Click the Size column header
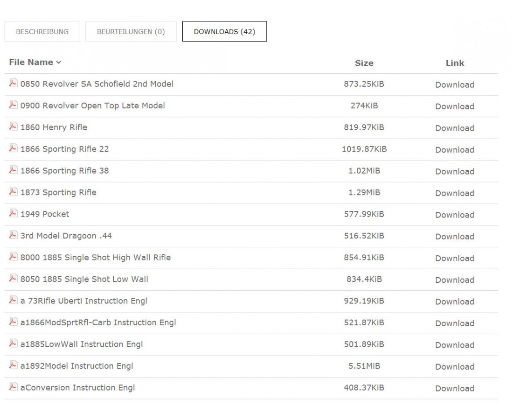Screen dimensions: 513x420 (364, 63)
